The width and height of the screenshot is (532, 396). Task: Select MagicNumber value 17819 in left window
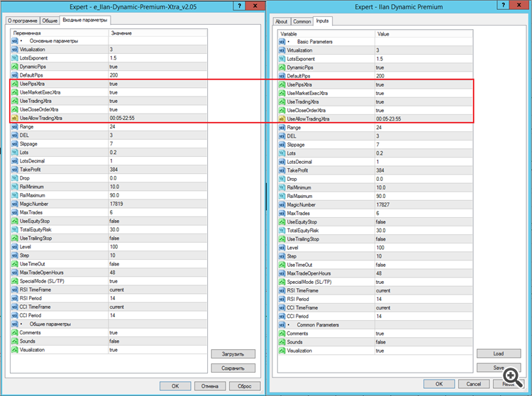click(116, 204)
